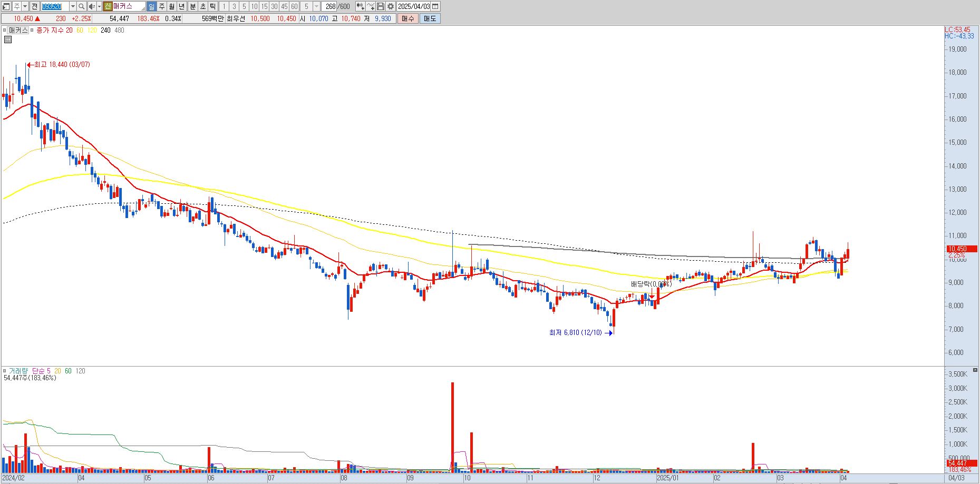This screenshot has width=980, height=484.
Task: Click the yellow 120 moving average label
Action: 92,30
